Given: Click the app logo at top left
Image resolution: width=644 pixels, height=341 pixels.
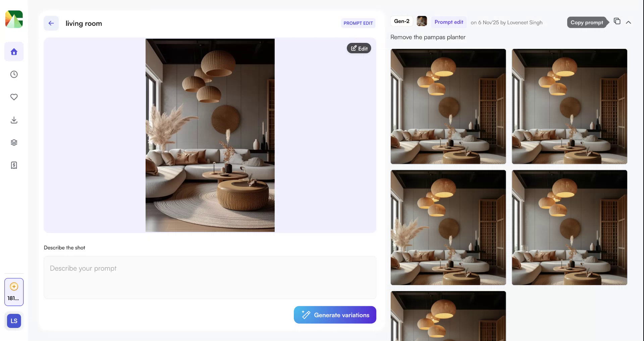Looking at the screenshot, I should pos(13,19).
